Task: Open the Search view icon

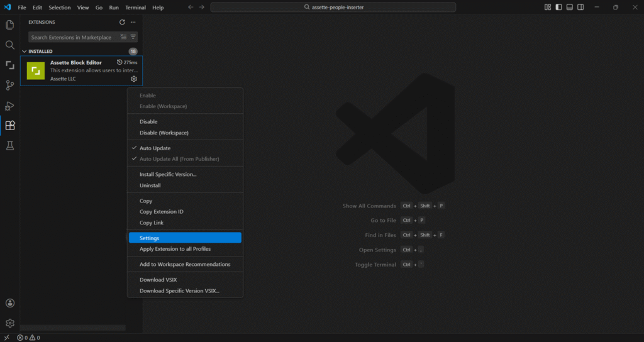Action: tap(10, 45)
